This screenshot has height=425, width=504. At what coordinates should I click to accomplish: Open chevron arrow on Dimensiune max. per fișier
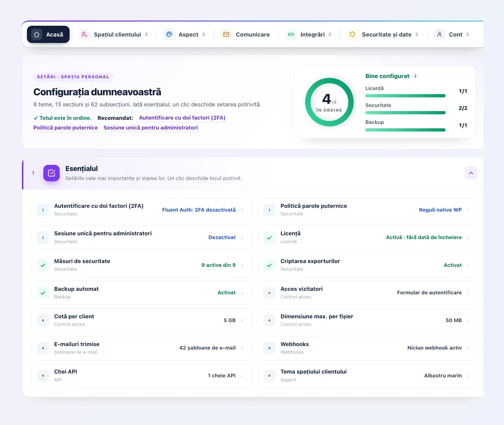pos(468,321)
